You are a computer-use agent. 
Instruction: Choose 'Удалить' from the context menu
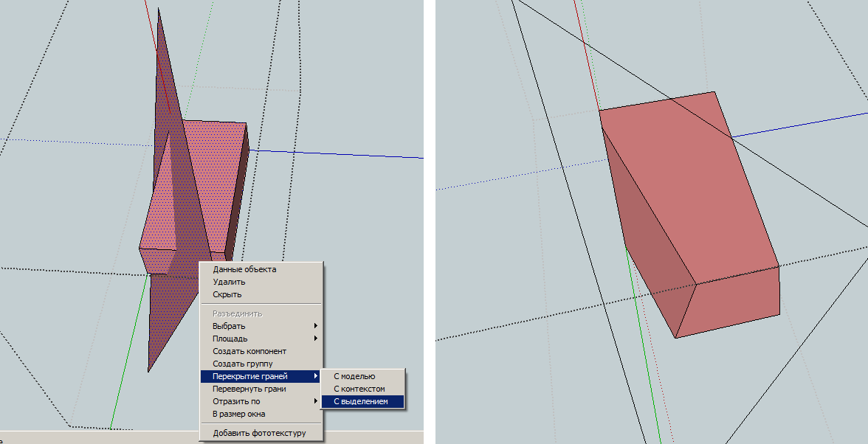(x=229, y=282)
